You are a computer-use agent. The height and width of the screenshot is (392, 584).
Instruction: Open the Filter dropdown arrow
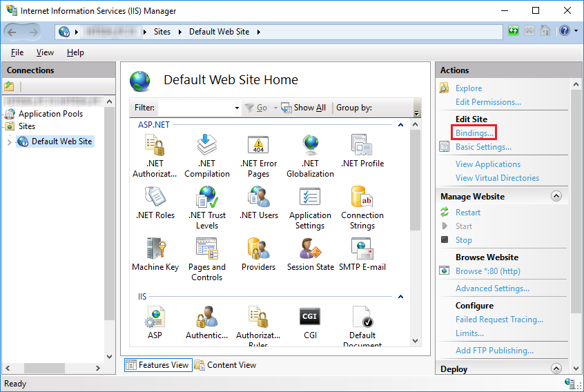(x=237, y=108)
